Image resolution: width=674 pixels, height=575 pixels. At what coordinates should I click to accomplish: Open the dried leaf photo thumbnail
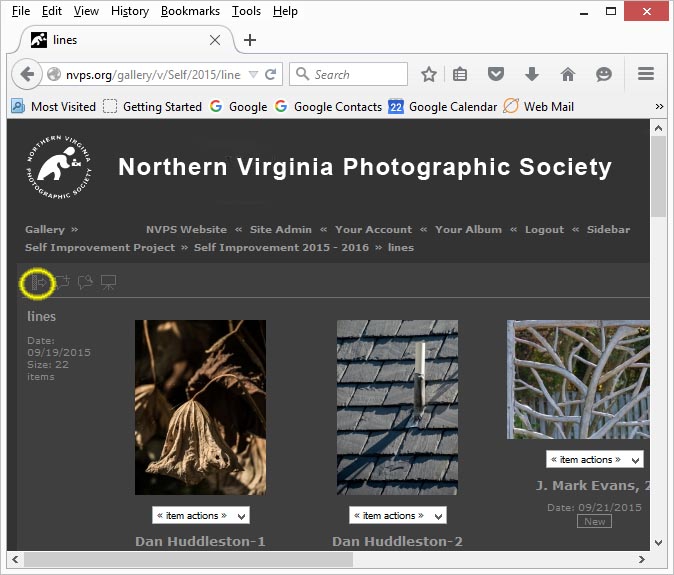pyautogui.click(x=200, y=407)
